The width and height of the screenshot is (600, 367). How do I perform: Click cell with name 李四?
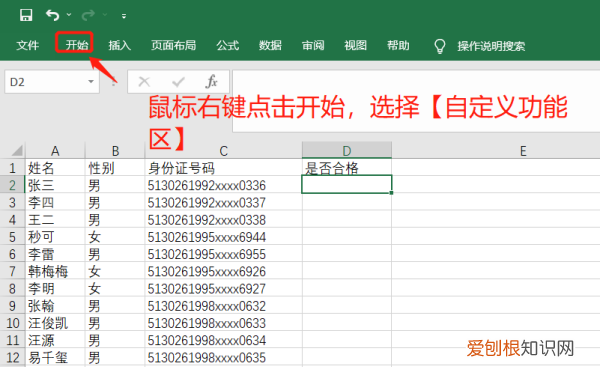(x=55, y=202)
